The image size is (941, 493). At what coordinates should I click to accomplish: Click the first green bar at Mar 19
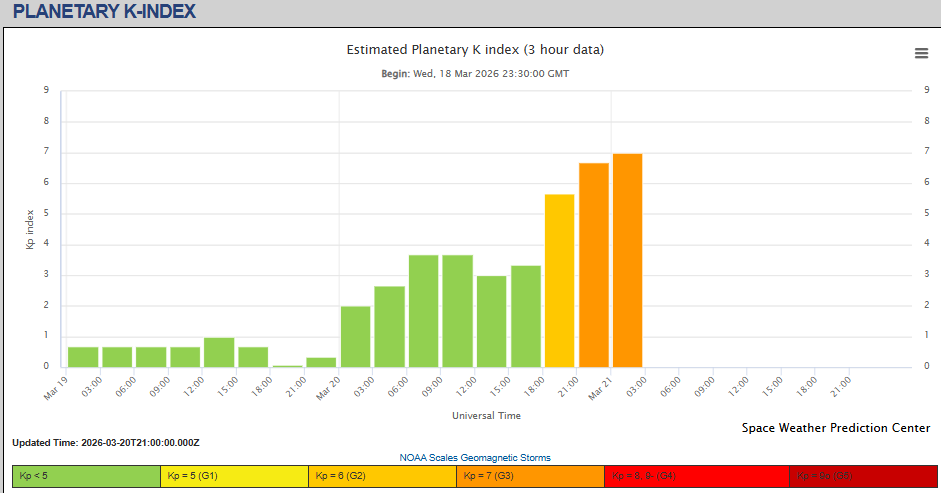point(83,357)
